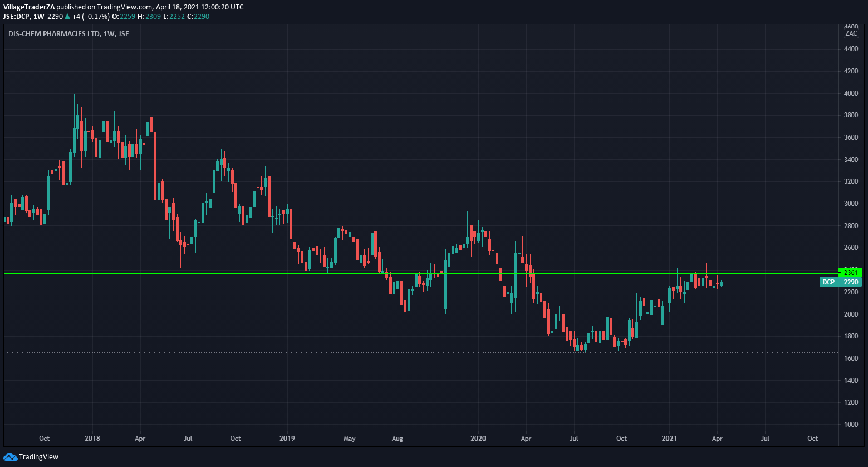Click the 1W interval value in header
This screenshot has height=467, width=868.
click(38, 17)
